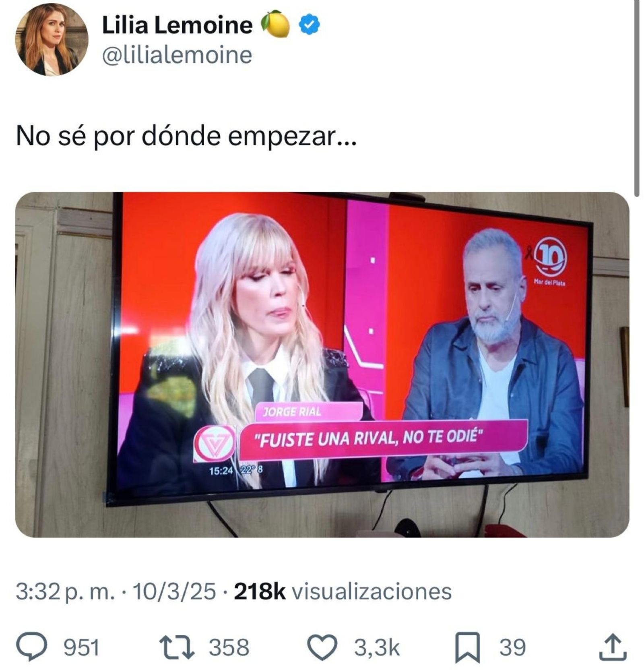Open Lilia Lemoine's profile picture
Image resolution: width=644 pixels, height=670 pixels.
coord(52,39)
